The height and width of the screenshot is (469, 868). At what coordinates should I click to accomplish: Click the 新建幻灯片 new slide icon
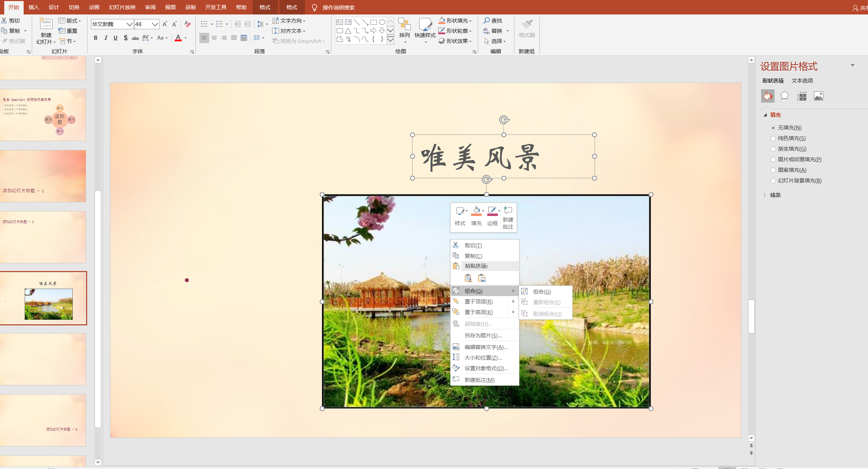[x=46, y=24]
